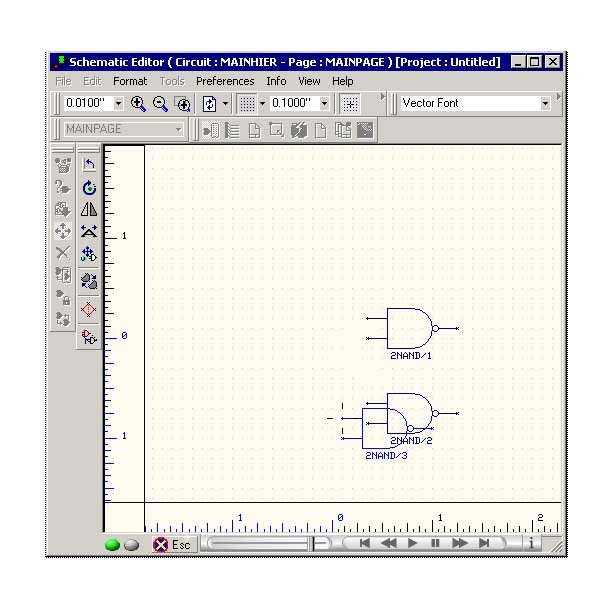600x600 pixels.
Task: Click the zoom in magnifier icon
Action: 139,103
